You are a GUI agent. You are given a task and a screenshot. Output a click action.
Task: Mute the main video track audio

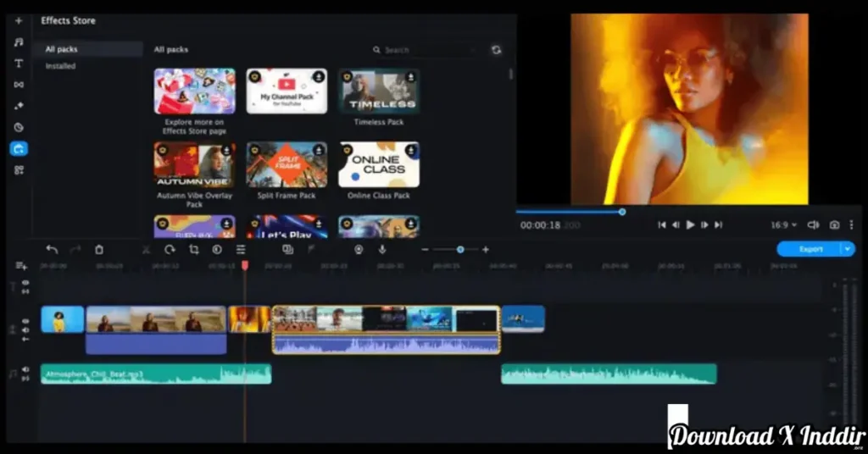[25, 330]
